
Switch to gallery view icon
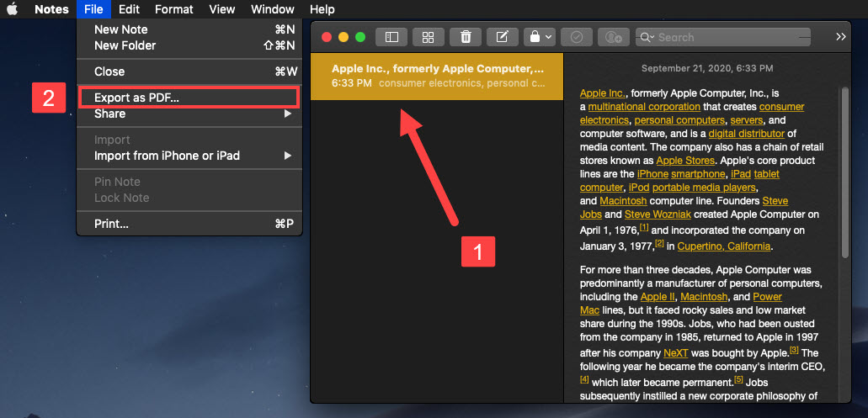click(x=429, y=37)
